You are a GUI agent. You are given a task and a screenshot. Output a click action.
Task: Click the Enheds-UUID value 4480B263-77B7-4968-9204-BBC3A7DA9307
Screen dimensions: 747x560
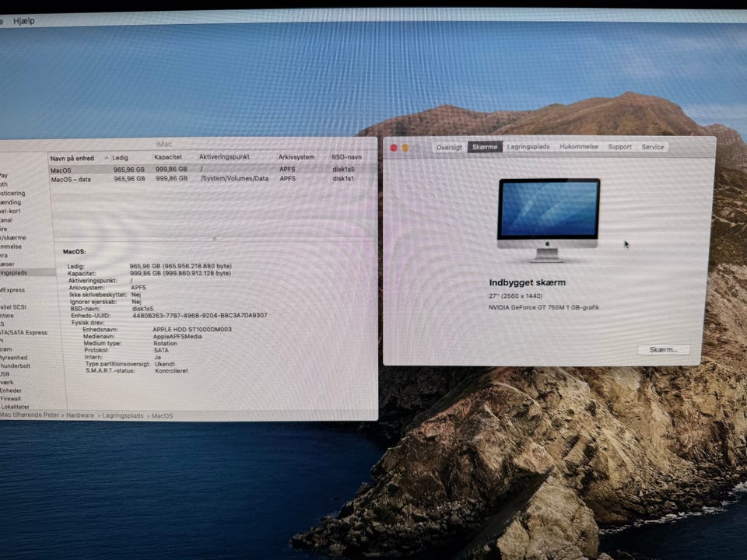(x=200, y=315)
